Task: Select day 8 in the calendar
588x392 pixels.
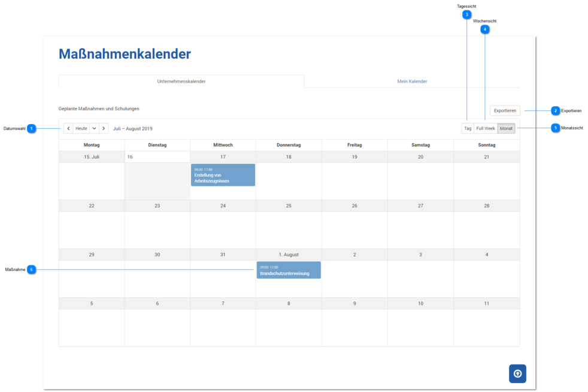Action: (289, 303)
